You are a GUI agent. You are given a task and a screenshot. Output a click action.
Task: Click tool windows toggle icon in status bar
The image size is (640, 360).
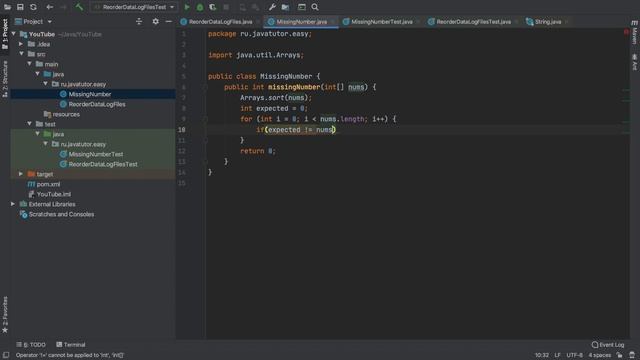coord(6,355)
